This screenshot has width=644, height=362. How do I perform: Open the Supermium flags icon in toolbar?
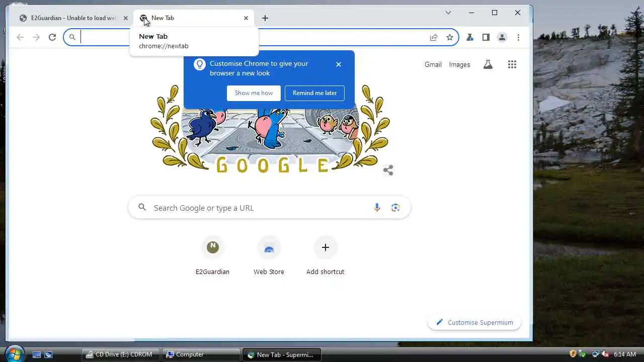[470, 37]
